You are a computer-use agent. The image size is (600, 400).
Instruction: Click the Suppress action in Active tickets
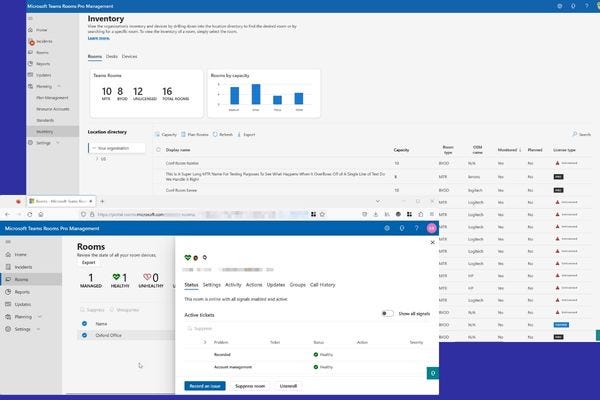click(199, 328)
